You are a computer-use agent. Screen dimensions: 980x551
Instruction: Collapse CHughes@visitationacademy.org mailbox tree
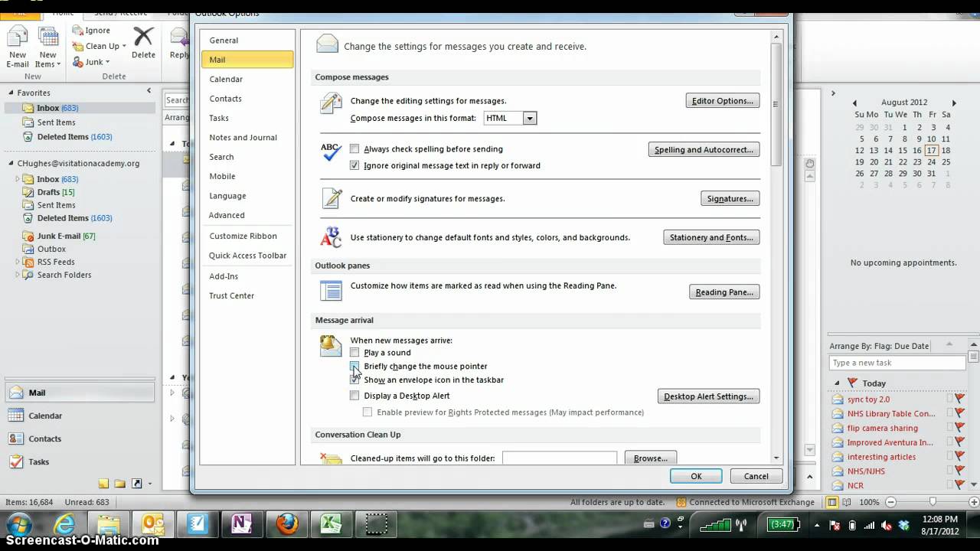coord(11,163)
